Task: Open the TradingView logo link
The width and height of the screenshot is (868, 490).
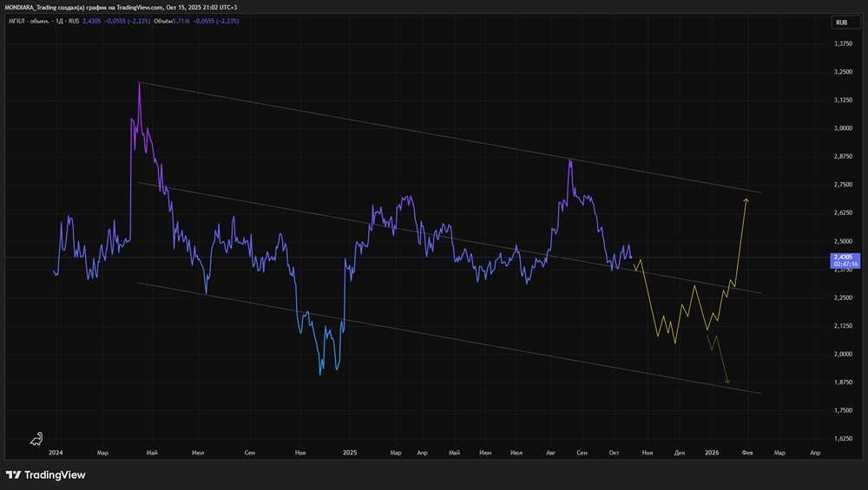Action: (46, 474)
